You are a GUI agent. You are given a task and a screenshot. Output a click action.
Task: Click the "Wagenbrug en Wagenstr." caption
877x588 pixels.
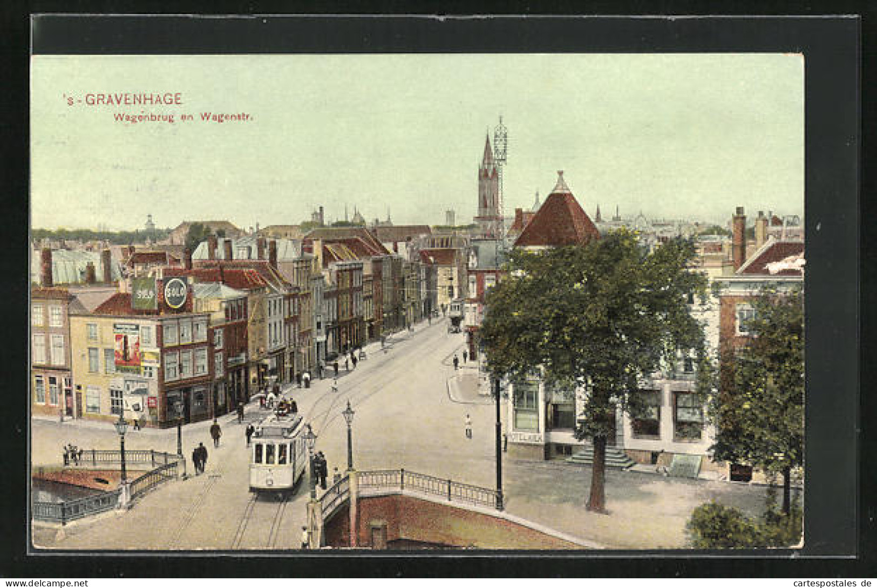pyautogui.click(x=183, y=116)
